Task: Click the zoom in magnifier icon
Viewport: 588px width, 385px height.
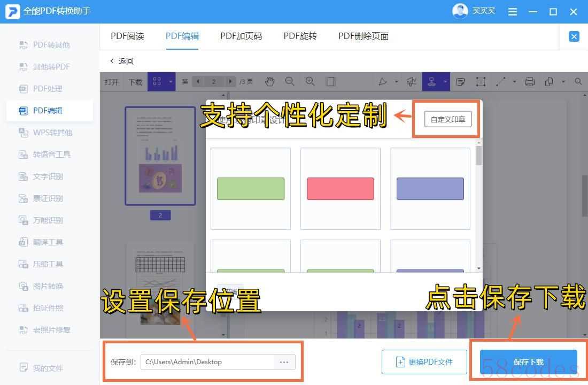Action: pos(310,81)
